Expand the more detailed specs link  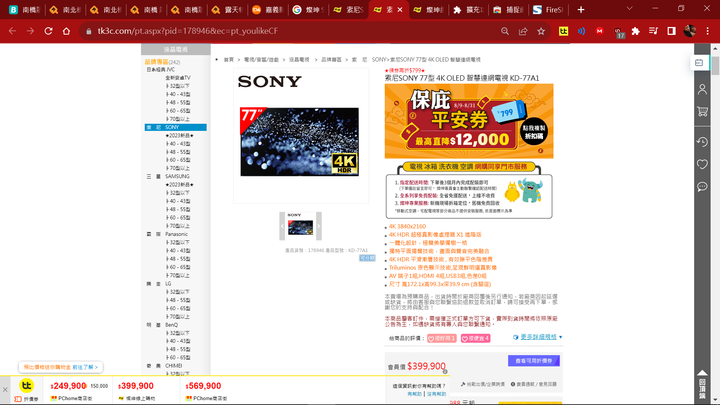pyautogui.click(x=538, y=337)
